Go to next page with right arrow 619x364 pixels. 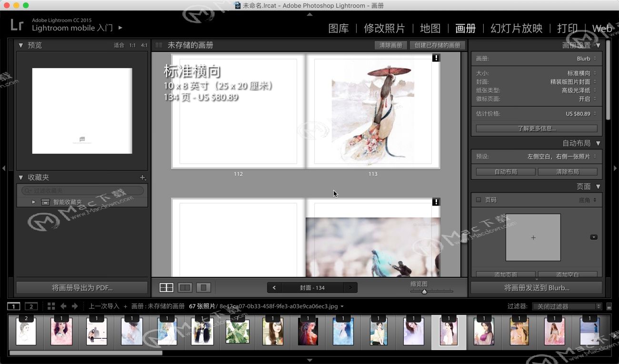pyautogui.click(x=350, y=287)
